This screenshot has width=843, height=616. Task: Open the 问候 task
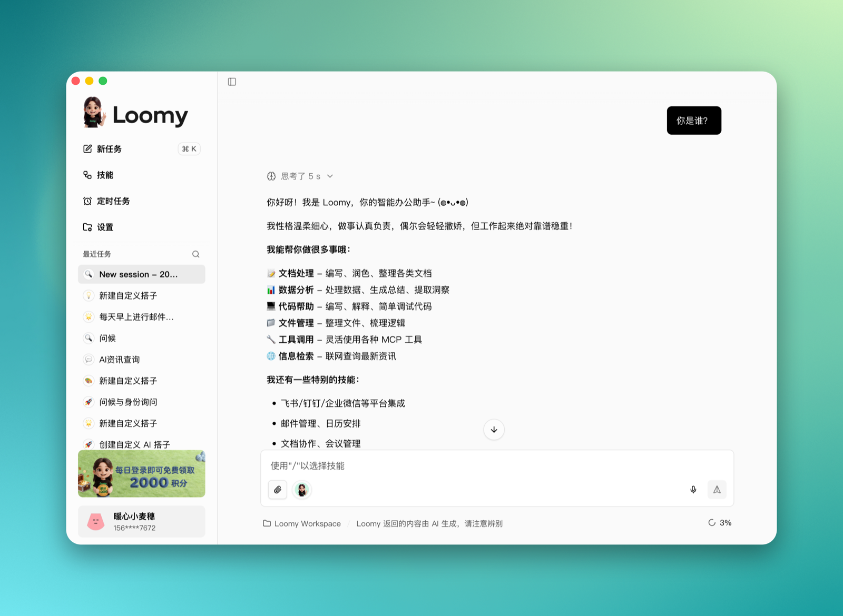141,338
